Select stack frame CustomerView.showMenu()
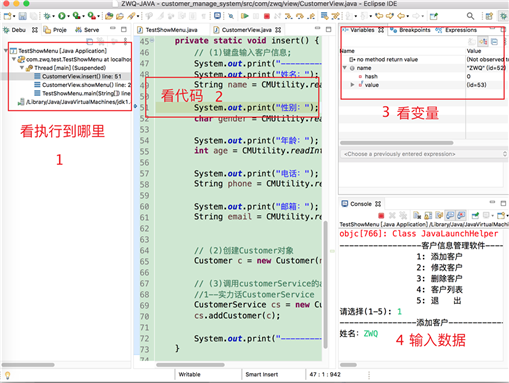 (82, 85)
